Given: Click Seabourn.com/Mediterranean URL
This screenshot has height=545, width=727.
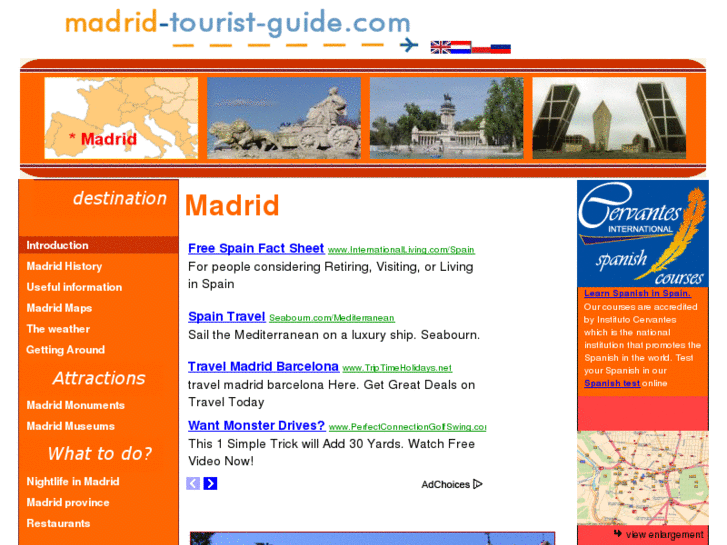Looking at the screenshot, I should pyautogui.click(x=332, y=318).
